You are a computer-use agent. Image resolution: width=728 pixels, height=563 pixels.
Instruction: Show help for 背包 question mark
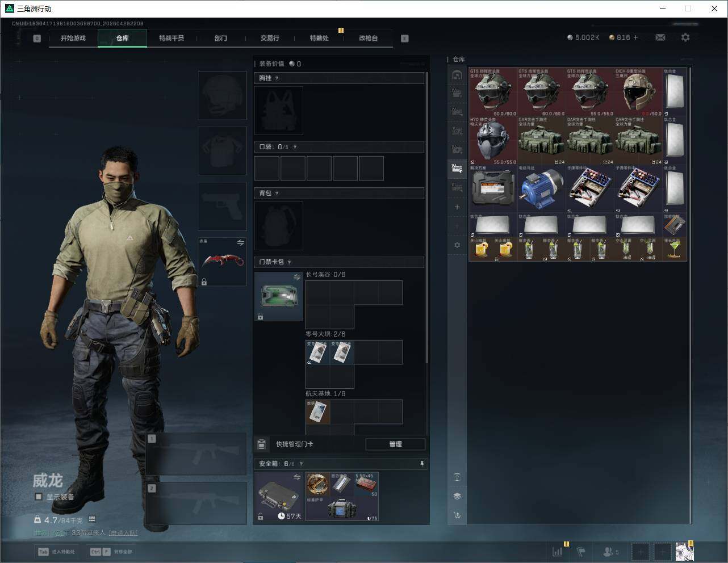point(277,193)
